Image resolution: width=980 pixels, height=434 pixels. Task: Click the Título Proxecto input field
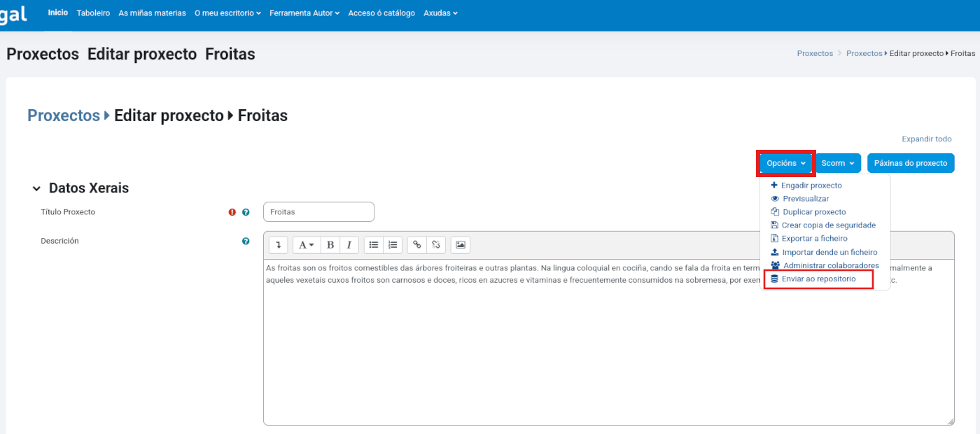[x=318, y=212]
